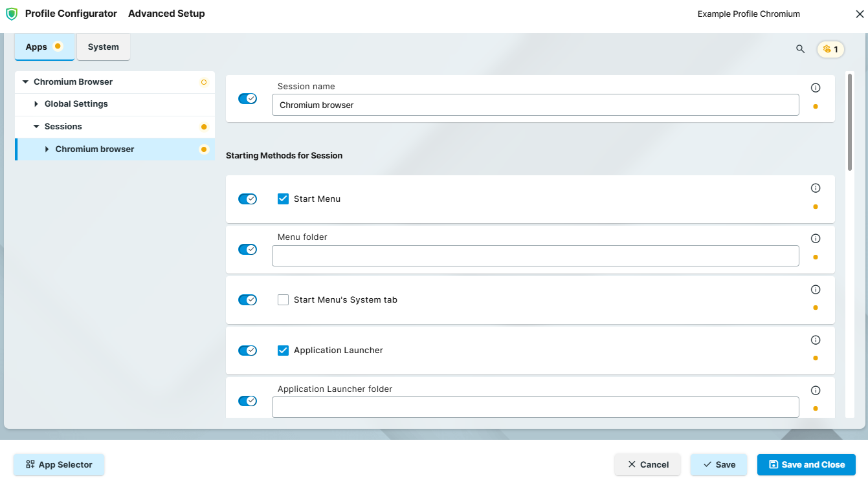Click the info icon on the Start Menu row
868x487 pixels.
pos(816,188)
